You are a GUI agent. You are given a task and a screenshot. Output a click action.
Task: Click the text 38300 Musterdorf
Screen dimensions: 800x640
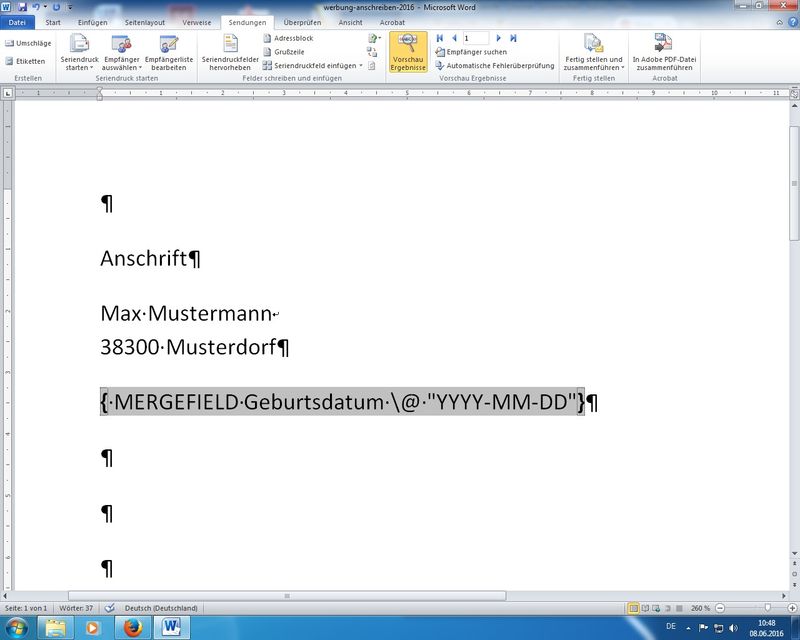188,347
